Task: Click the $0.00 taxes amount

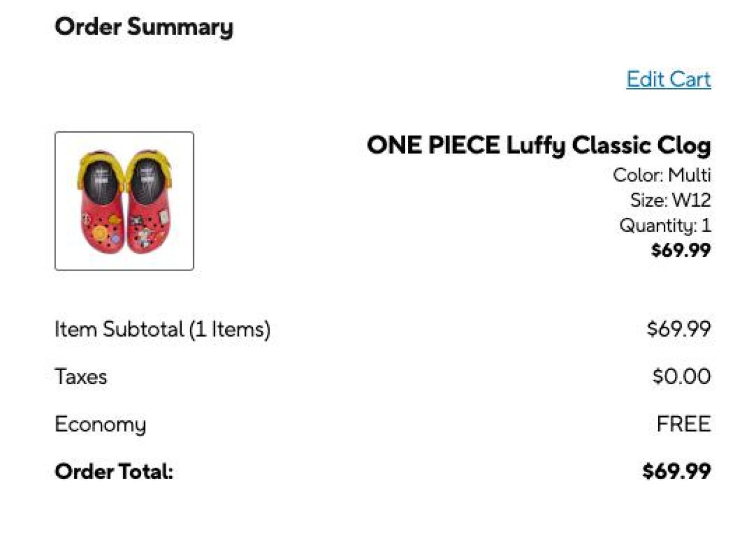Action: pos(681,377)
